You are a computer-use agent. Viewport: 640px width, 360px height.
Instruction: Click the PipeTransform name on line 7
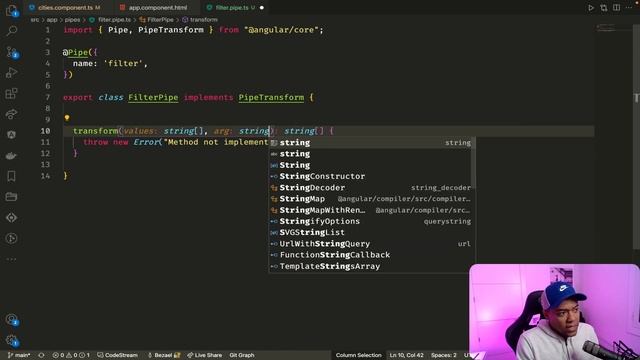pos(271,98)
